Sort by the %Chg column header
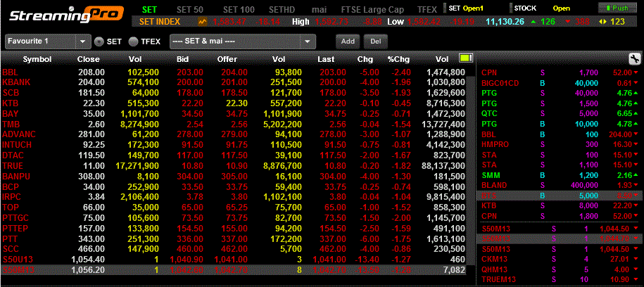Viewport: 644px width, 287px height. (x=398, y=59)
